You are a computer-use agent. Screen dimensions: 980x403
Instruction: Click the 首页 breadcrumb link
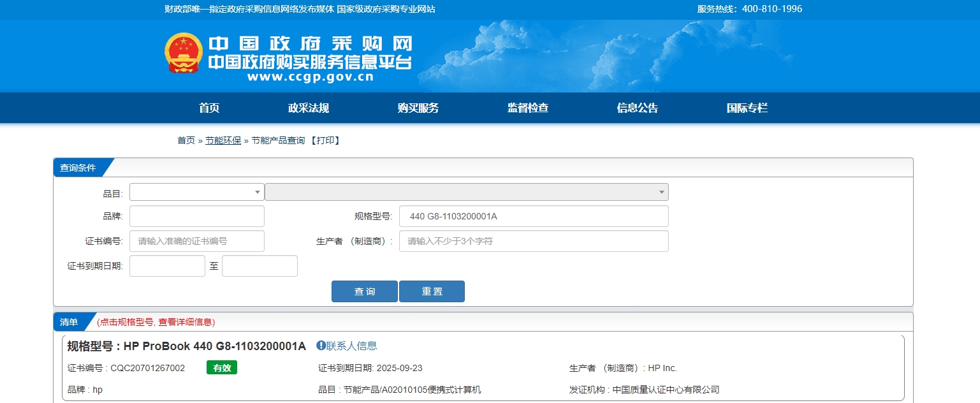click(x=186, y=140)
